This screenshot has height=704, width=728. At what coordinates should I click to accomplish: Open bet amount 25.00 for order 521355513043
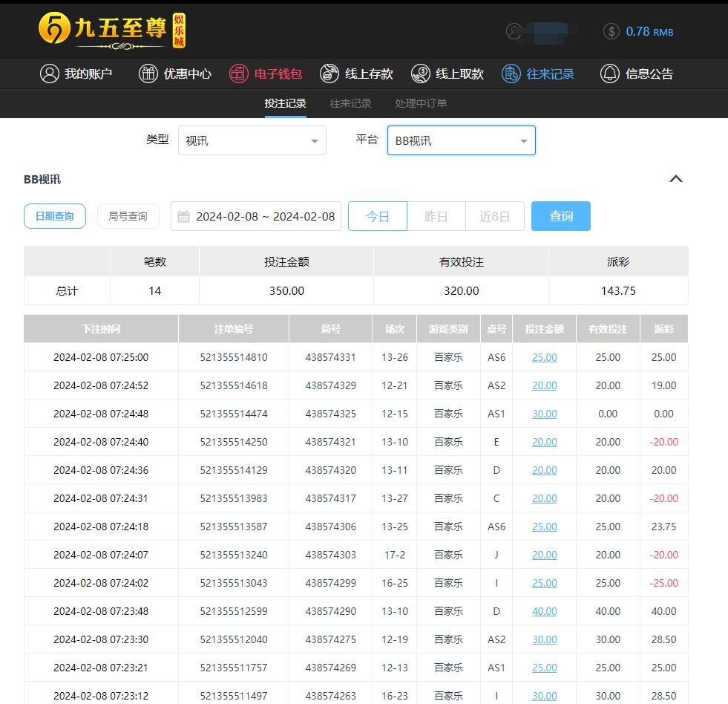point(544,583)
